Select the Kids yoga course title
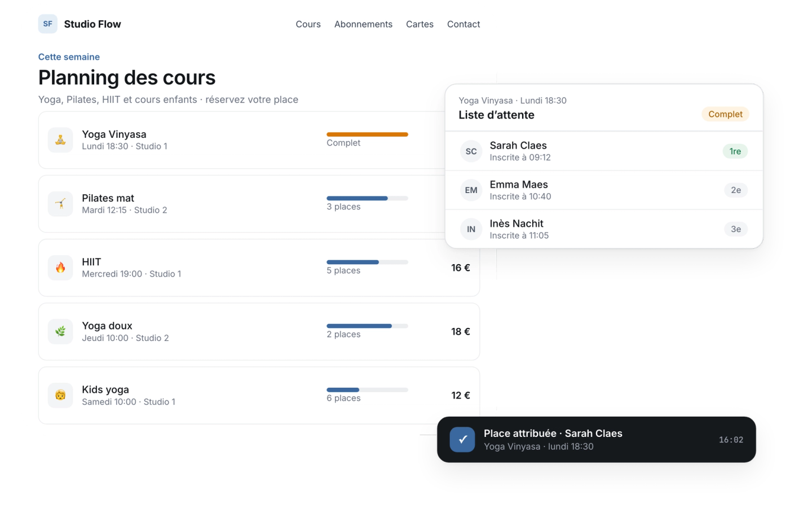The height and width of the screenshot is (508, 812). [105, 389]
